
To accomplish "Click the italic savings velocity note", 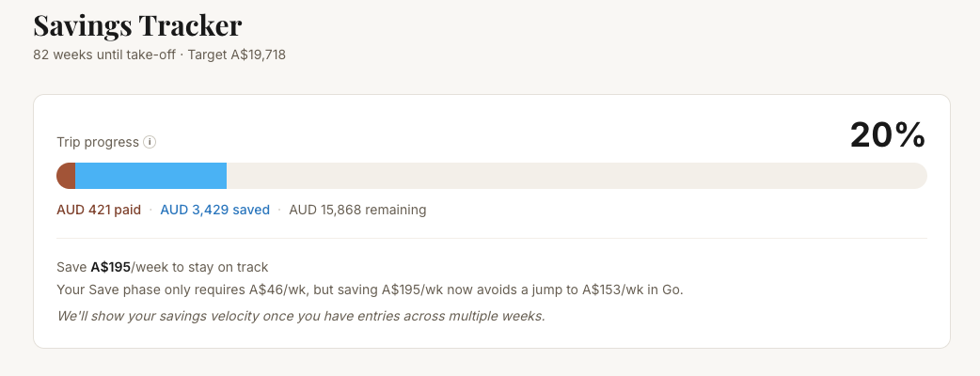I will pos(301,316).
